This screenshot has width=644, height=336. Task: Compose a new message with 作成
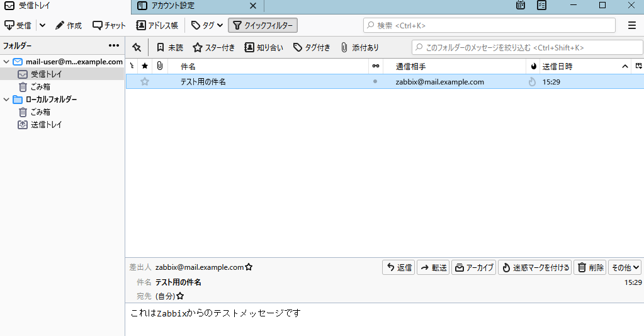click(x=69, y=25)
